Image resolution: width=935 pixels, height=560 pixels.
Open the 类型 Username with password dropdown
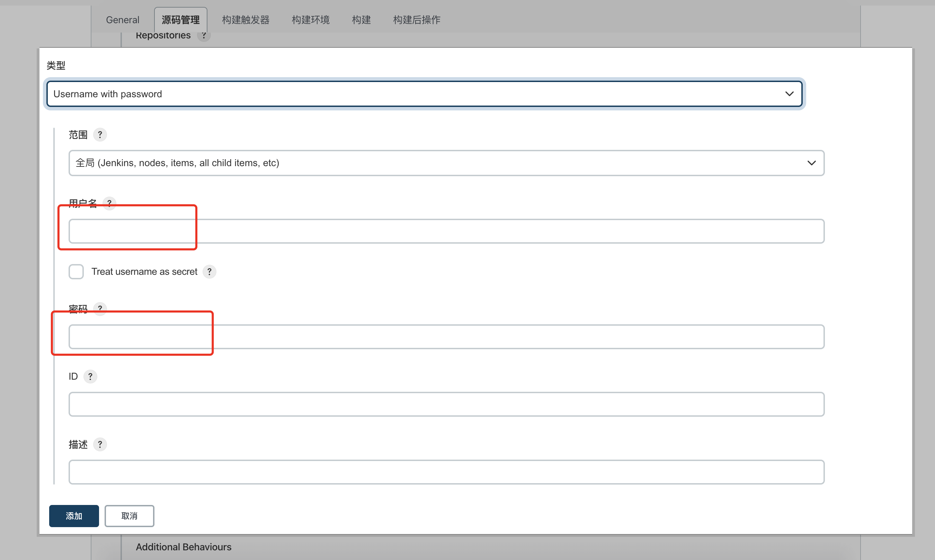pos(424,93)
